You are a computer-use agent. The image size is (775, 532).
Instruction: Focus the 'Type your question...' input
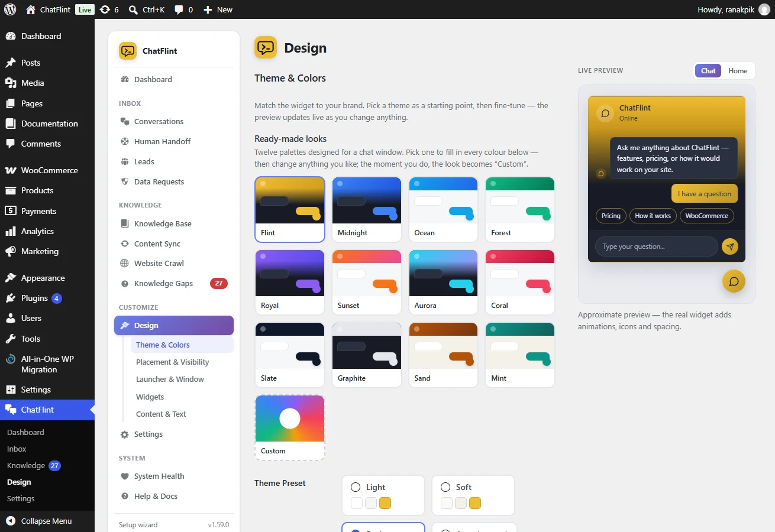click(x=656, y=246)
